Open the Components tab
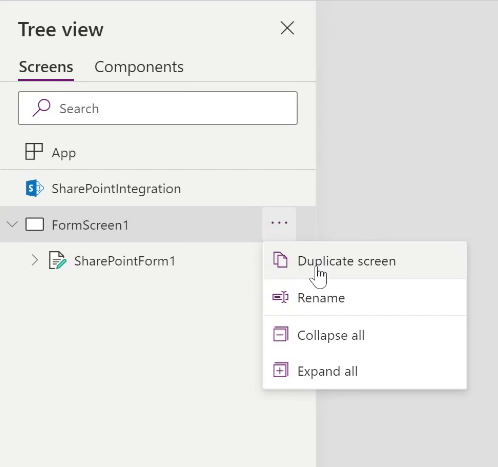The width and height of the screenshot is (498, 467). [139, 67]
